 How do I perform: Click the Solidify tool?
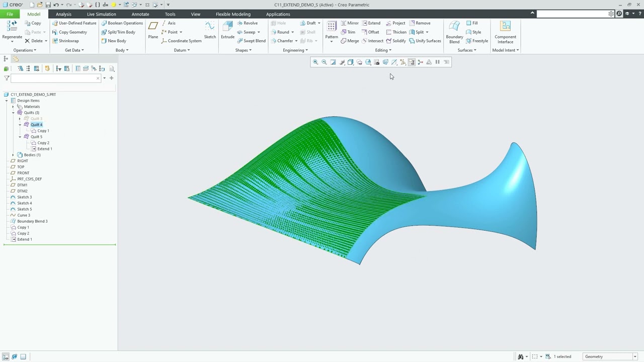click(x=395, y=41)
